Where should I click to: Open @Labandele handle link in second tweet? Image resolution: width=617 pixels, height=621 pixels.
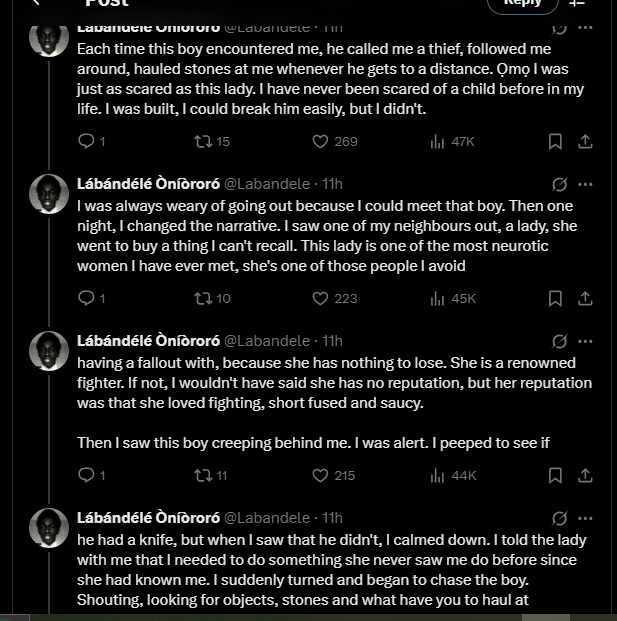point(266,184)
